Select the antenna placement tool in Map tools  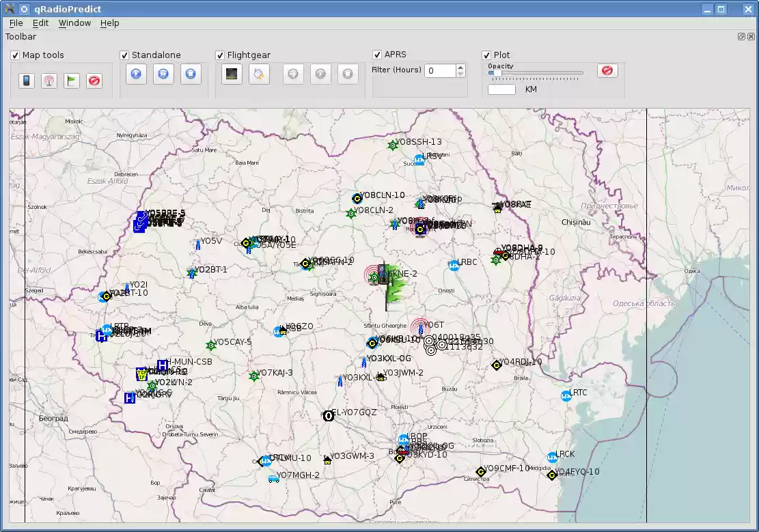[49, 80]
